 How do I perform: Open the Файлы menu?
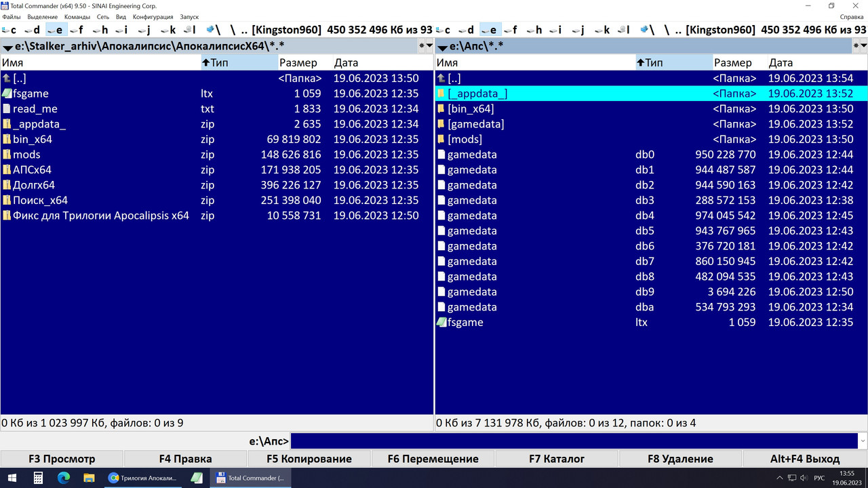click(12, 16)
